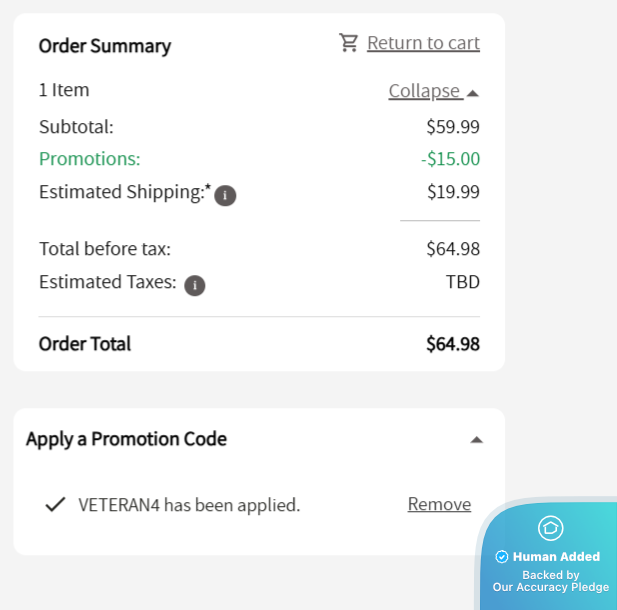
Task: Show Estimated Taxes info icon
Action: click(x=195, y=285)
